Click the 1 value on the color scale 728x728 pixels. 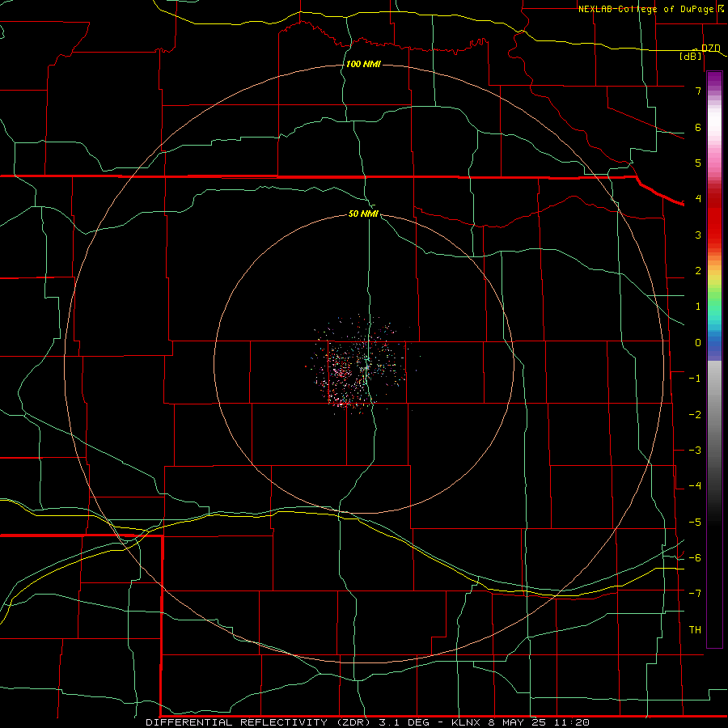point(698,307)
